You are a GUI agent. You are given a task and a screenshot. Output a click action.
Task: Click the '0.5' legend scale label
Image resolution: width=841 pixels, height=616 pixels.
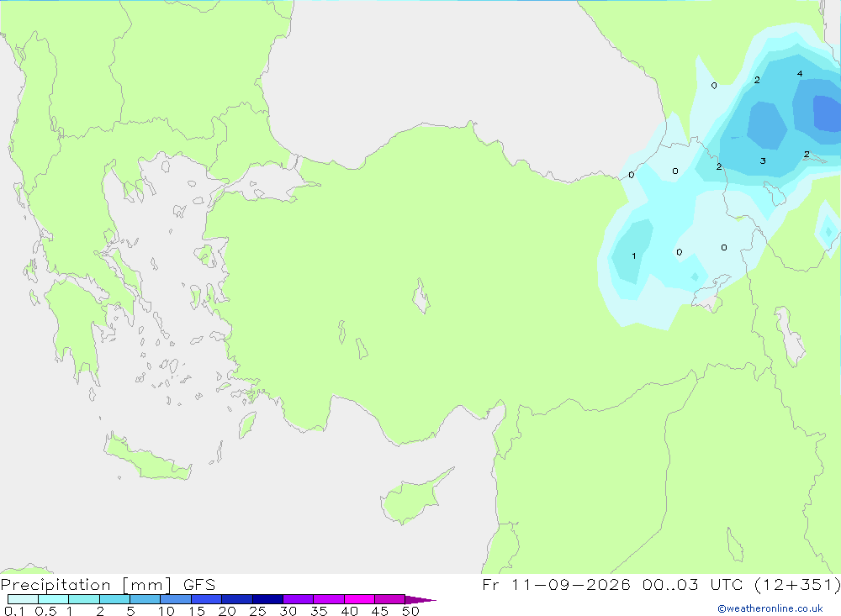point(45,611)
